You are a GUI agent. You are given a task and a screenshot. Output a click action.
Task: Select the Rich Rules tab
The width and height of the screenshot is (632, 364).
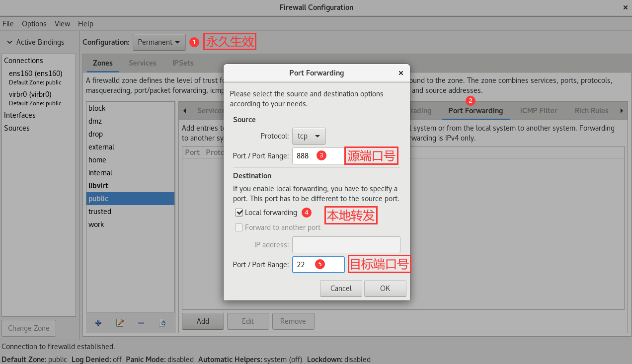pyautogui.click(x=591, y=111)
